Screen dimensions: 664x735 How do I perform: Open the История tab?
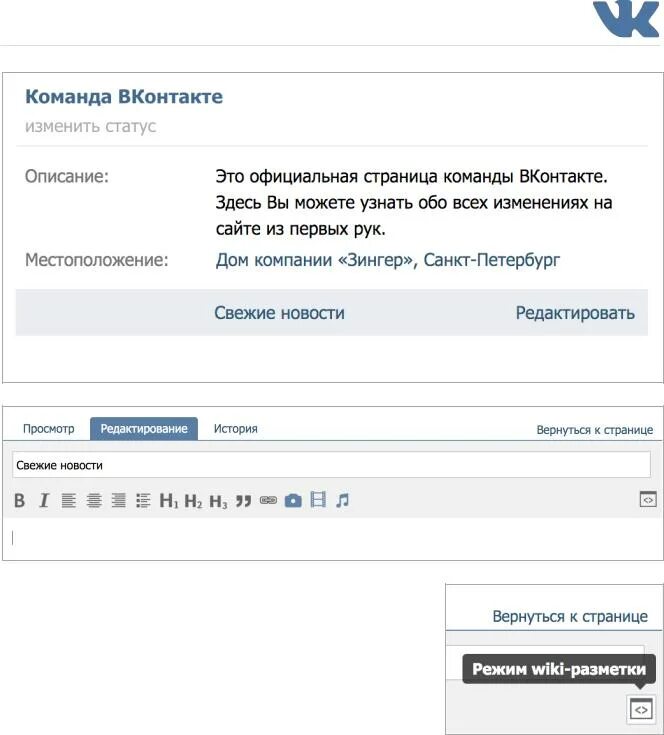236,428
